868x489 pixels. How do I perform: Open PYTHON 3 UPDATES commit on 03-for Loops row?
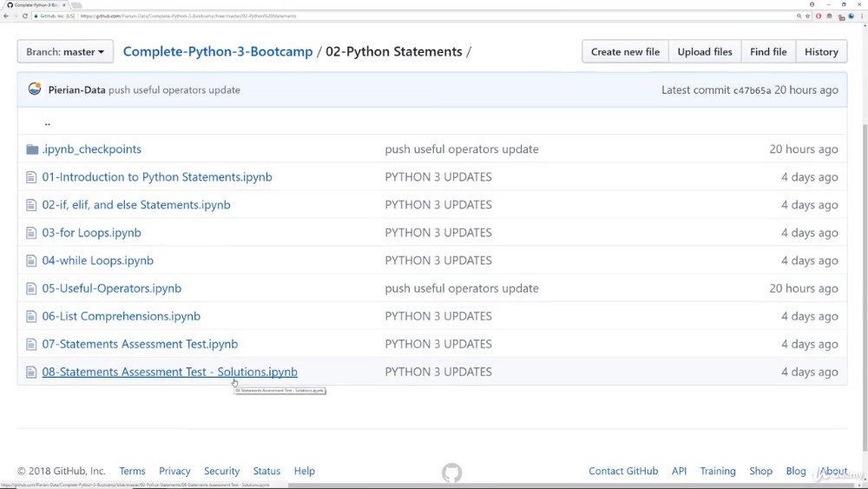(x=438, y=233)
